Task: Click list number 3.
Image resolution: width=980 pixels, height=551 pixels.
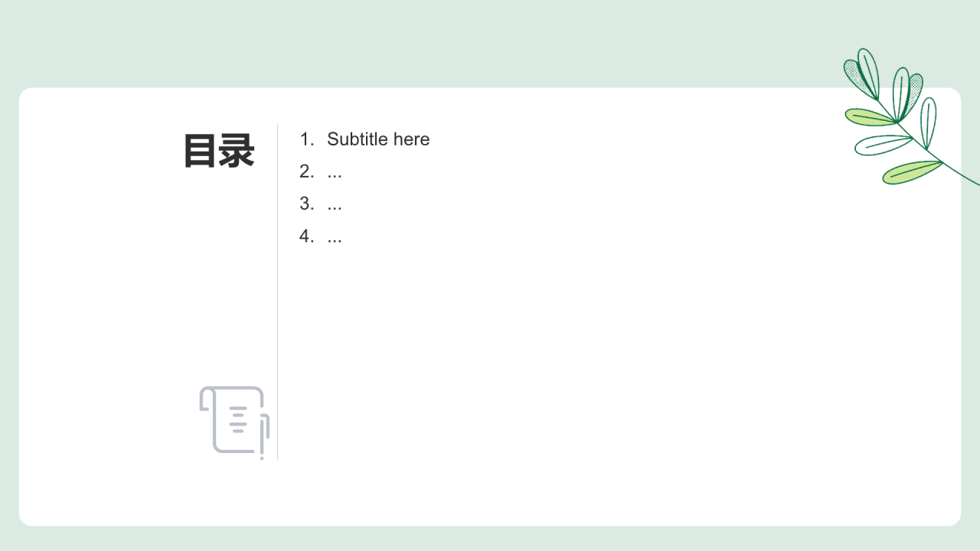Action: (306, 204)
